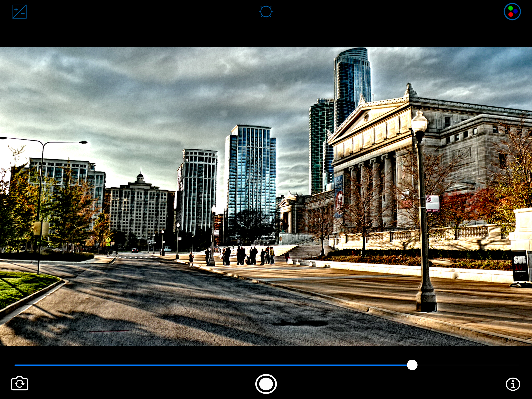Tap the yellow pedestrian crossing sign
The height and width of the screenshot is (399, 532).
(108, 240)
